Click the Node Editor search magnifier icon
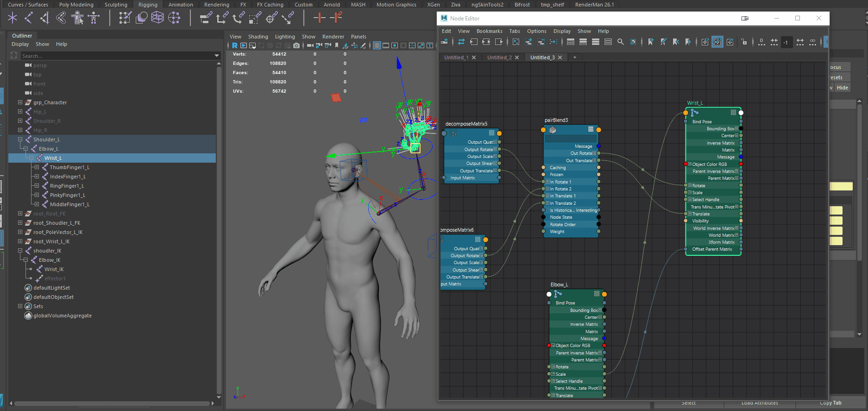868x411 pixels. (621, 42)
